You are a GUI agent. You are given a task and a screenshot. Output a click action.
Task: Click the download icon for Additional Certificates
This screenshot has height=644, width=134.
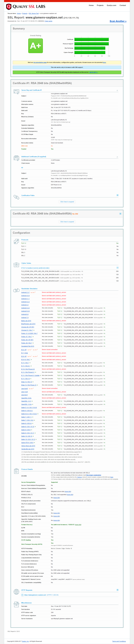[x=117, y=157]
